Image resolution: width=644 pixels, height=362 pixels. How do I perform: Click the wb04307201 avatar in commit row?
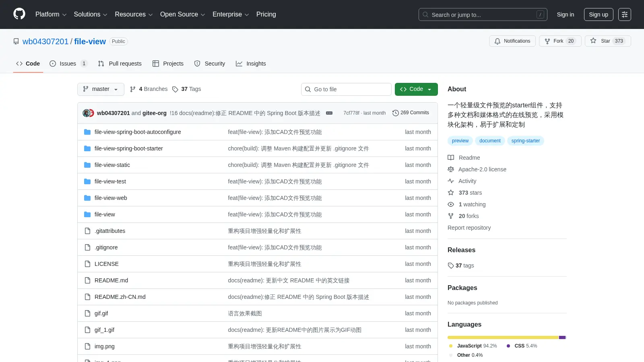[x=86, y=113]
